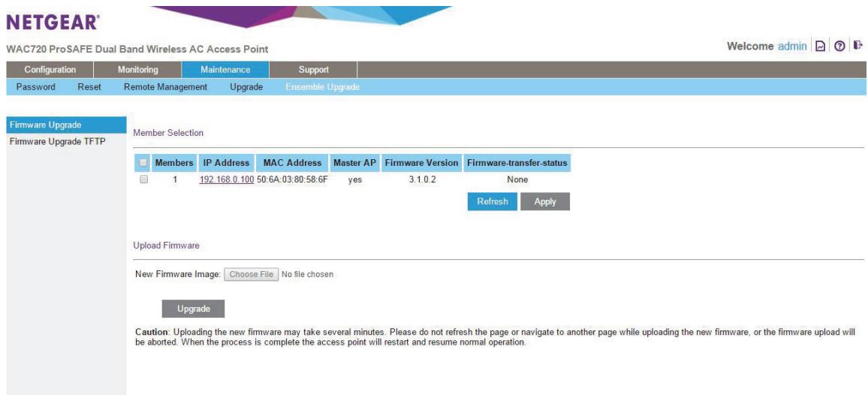Image resolution: width=868 pixels, height=395 pixels.
Task: Go to the Support tab
Action: (313, 70)
